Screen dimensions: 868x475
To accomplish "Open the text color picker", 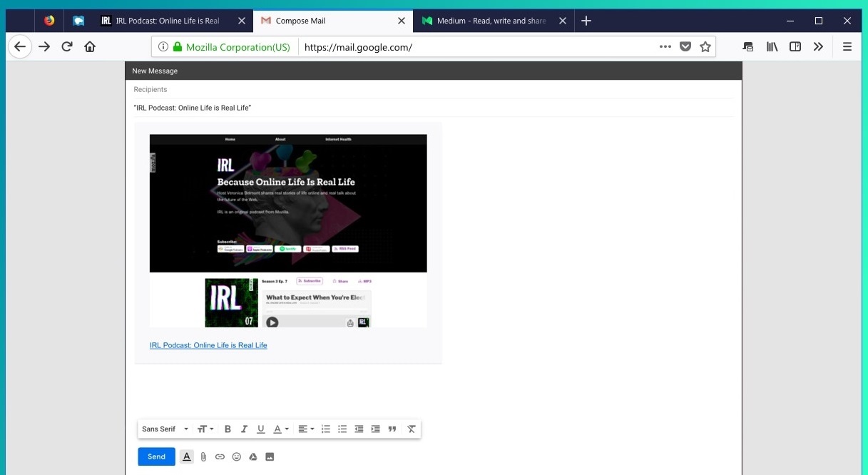I will (281, 429).
